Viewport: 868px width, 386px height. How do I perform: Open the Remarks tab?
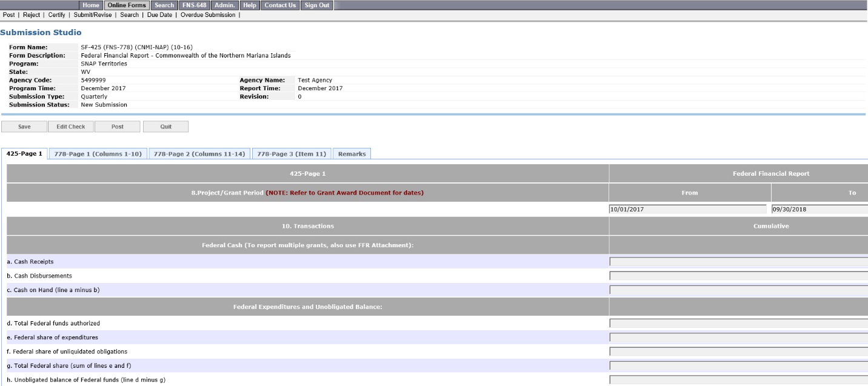pos(352,154)
